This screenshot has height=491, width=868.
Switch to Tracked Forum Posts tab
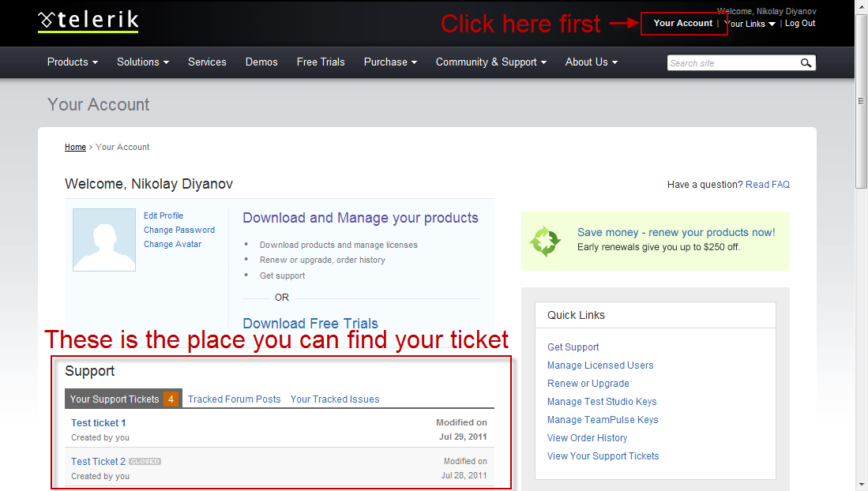pos(234,399)
